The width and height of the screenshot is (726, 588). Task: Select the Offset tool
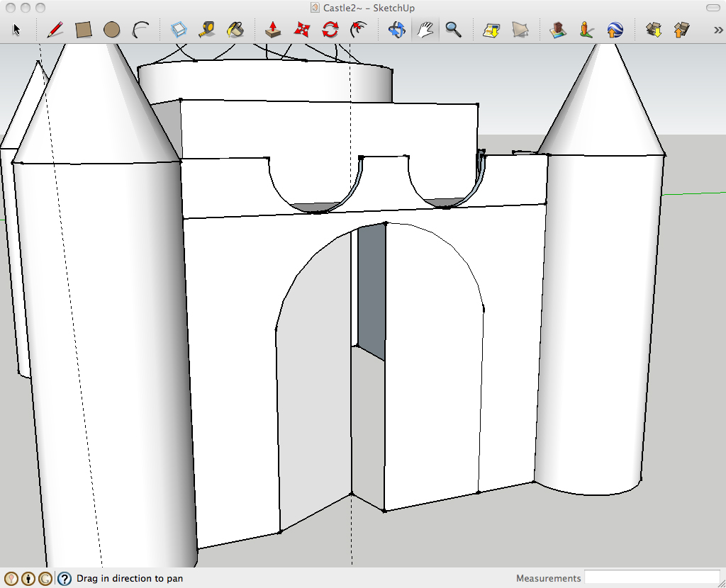pos(359,30)
